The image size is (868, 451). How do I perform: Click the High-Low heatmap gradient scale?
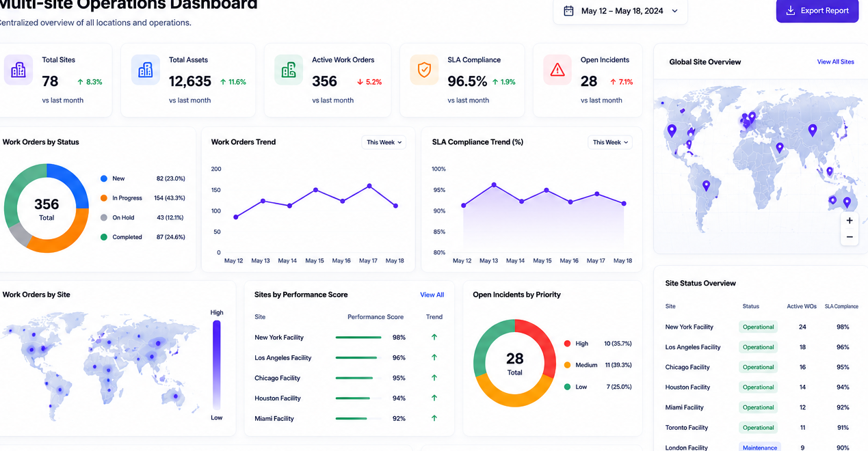tap(217, 365)
